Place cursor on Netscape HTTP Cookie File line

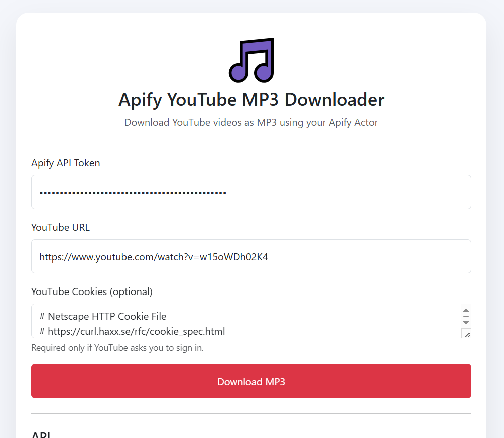[102, 316]
